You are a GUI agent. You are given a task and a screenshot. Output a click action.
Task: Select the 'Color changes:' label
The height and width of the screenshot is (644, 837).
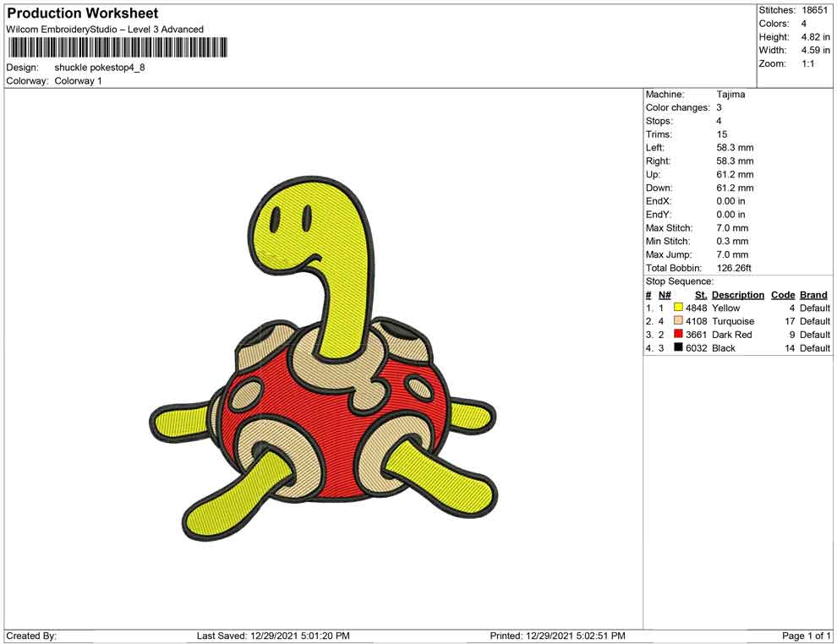coord(678,107)
